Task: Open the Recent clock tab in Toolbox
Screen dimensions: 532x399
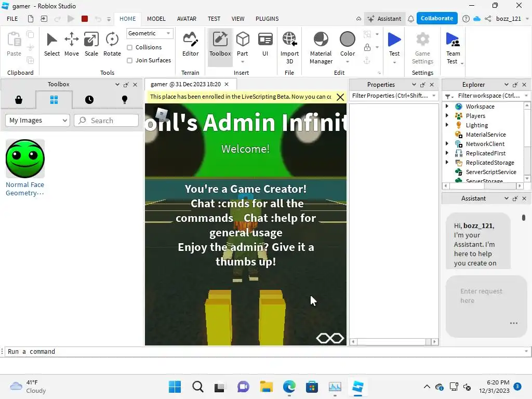Action: click(89, 100)
